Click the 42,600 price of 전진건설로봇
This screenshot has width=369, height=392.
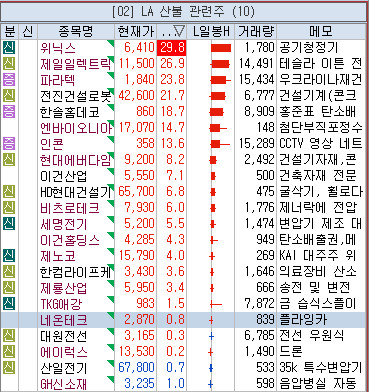click(137, 96)
